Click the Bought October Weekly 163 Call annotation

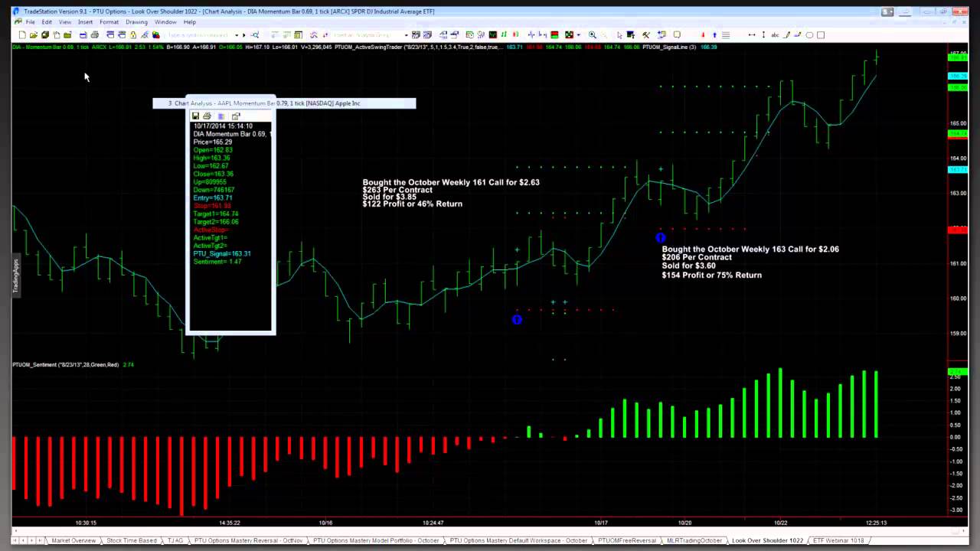[750, 249]
